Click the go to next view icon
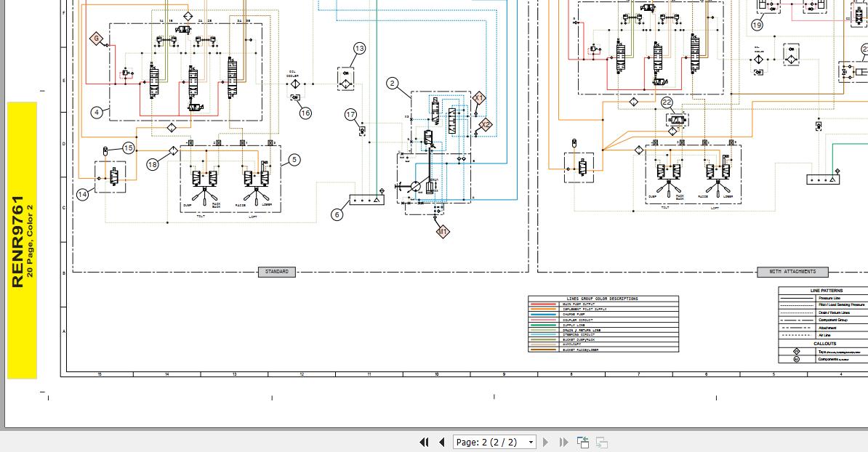This screenshot has height=452, width=868. pos(602,442)
